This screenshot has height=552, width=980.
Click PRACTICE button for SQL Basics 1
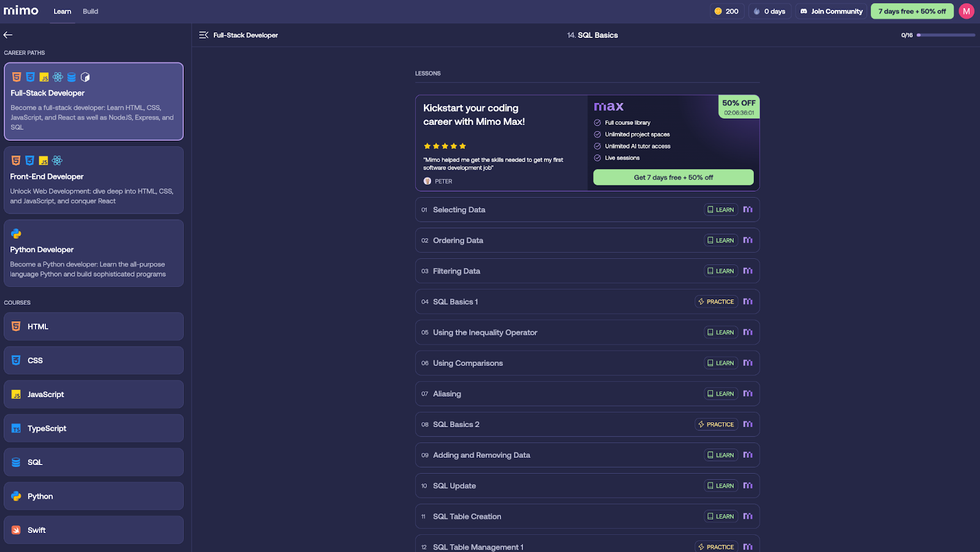[716, 302]
